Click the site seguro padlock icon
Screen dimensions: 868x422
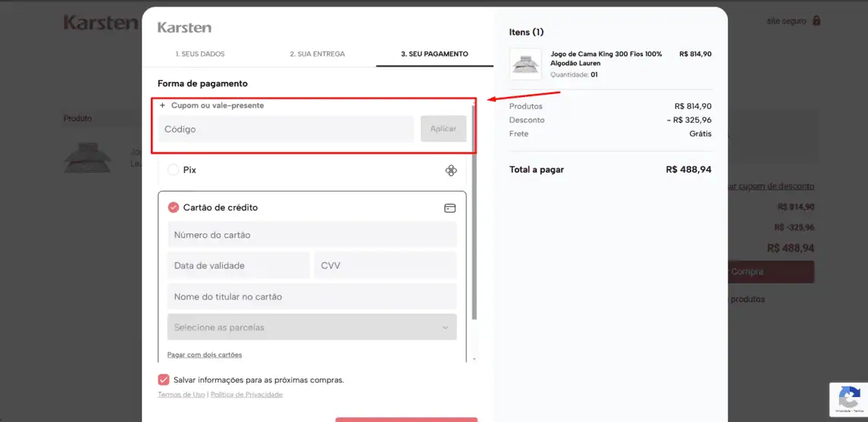[x=816, y=20]
